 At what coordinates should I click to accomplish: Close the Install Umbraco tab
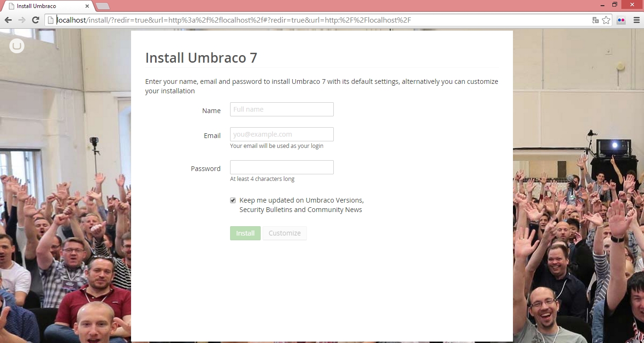coord(87,6)
